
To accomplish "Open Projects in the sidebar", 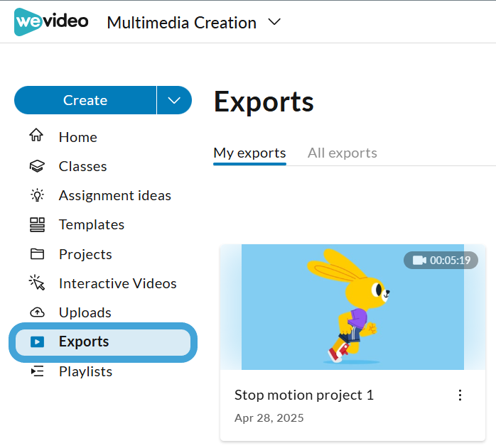I will click(x=85, y=254).
